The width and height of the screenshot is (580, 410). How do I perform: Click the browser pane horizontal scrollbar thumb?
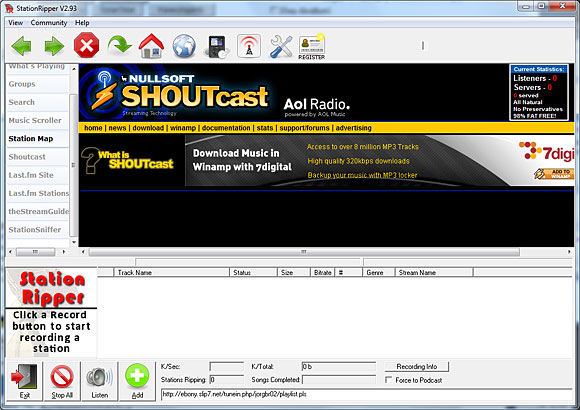coord(304,252)
